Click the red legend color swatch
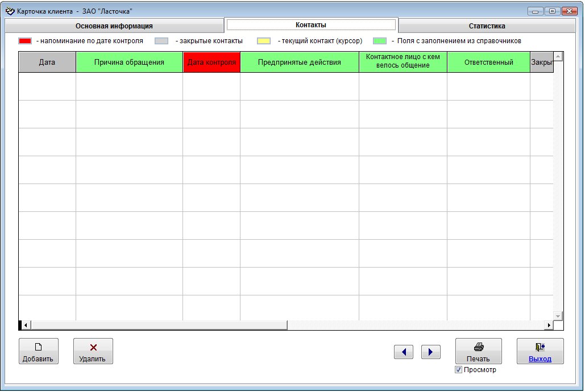The width and height of the screenshot is (585, 392). [25, 41]
